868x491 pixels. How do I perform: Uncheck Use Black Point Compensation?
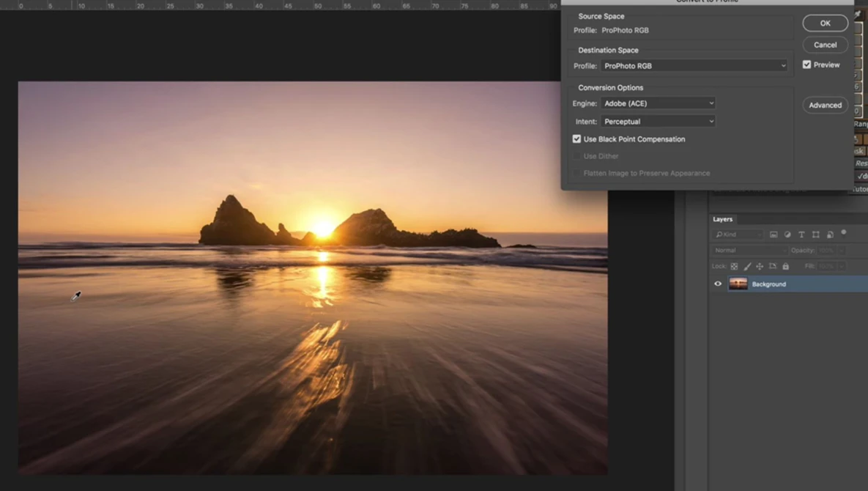(x=576, y=139)
